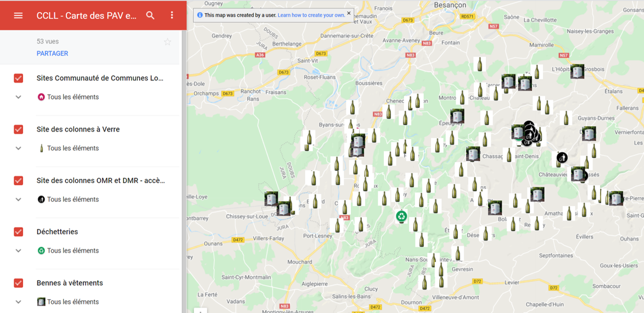Close the user-created map notice
This screenshot has height=313, width=644.
click(x=349, y=13)
